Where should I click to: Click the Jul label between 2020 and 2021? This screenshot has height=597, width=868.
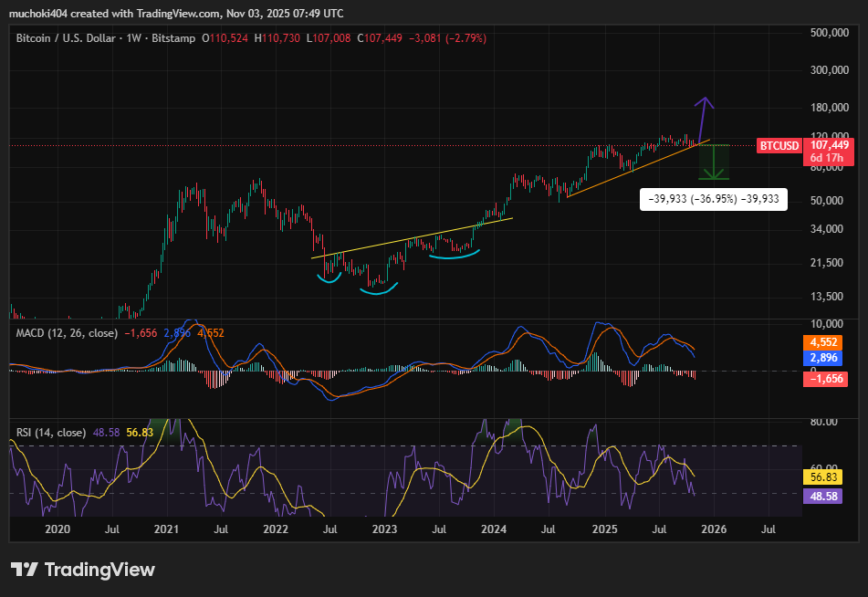[112, 529]
